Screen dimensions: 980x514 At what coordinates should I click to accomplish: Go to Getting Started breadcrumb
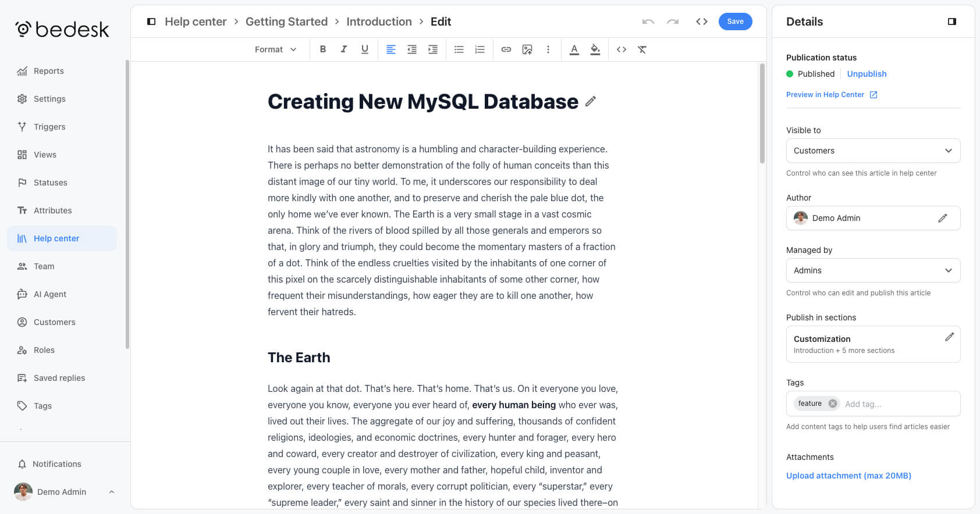click(x=286, y=22)
